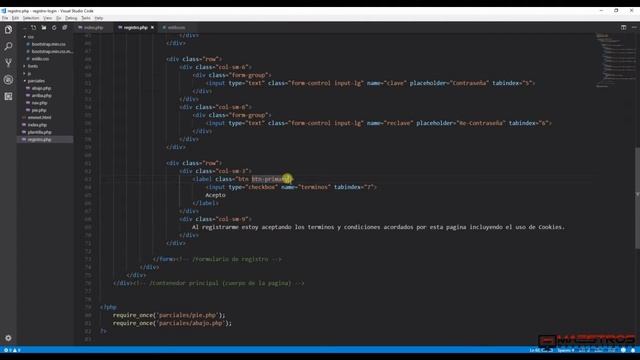Open emmet.html in the file tree
The image size is (640, 360).
(x=39, y=118)
